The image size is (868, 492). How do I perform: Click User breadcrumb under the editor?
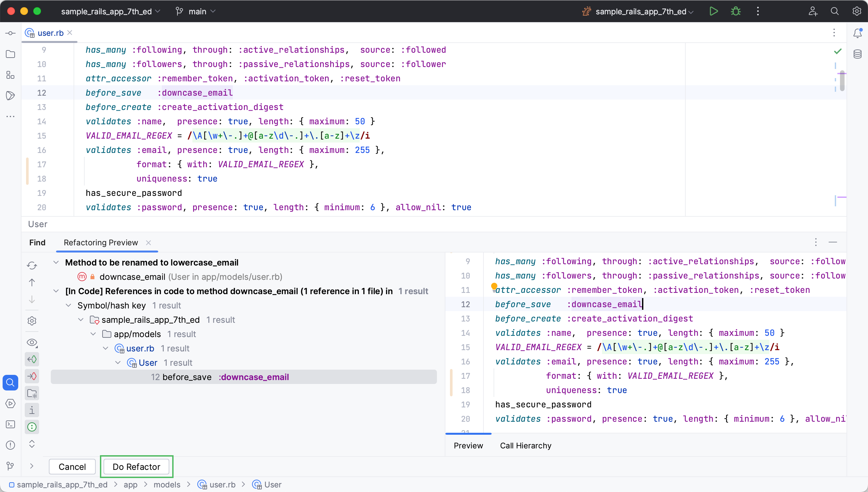tap(37, 224)
